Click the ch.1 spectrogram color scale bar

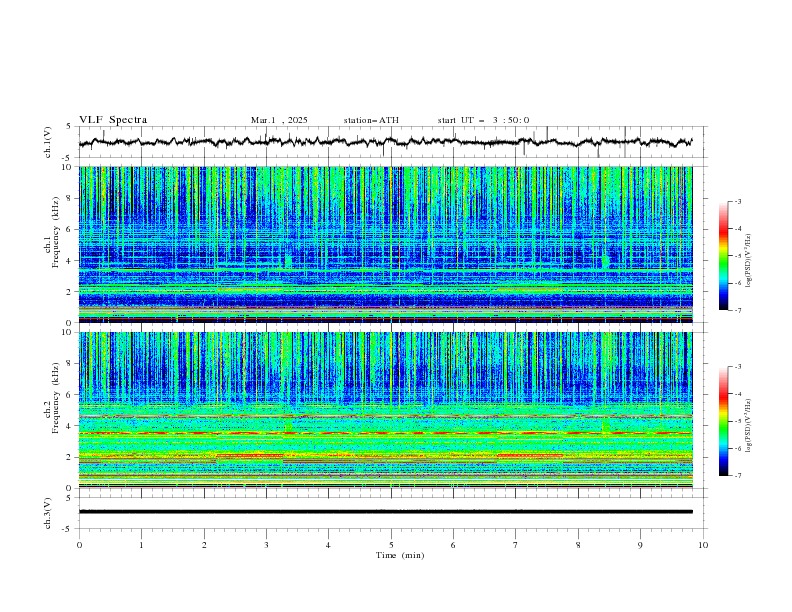(723, 256)
